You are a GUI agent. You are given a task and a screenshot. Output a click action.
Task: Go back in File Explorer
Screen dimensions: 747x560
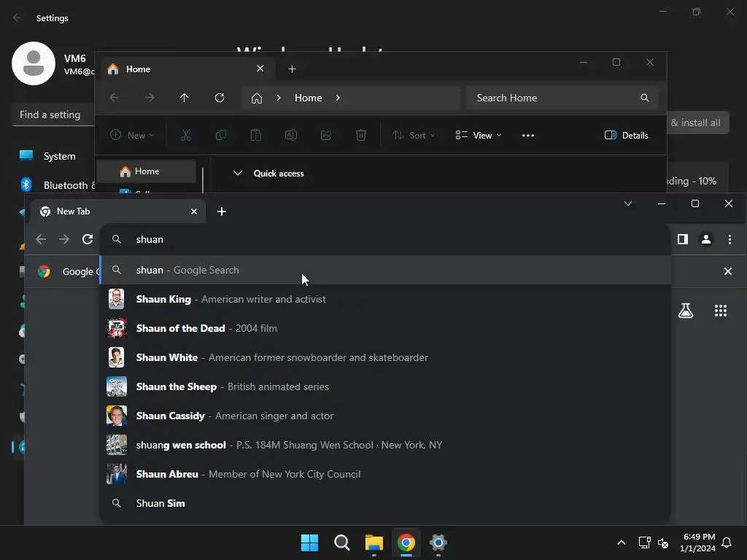[x=115, y=98]
